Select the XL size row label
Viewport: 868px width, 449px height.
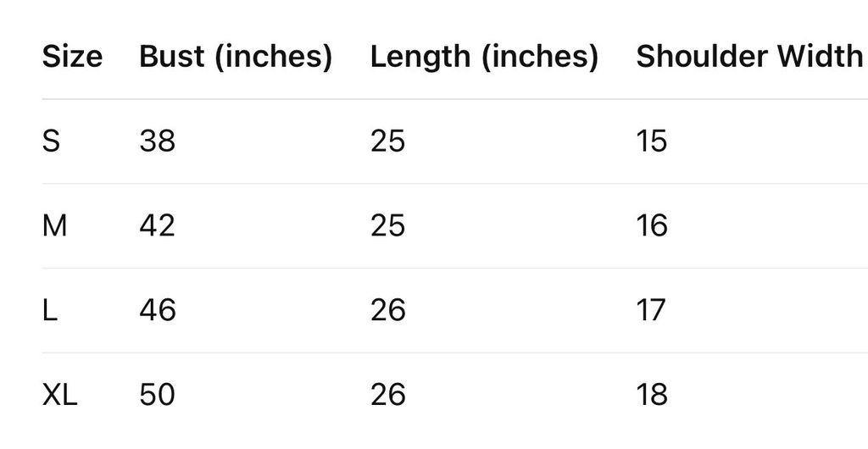(x=59, y=395)
